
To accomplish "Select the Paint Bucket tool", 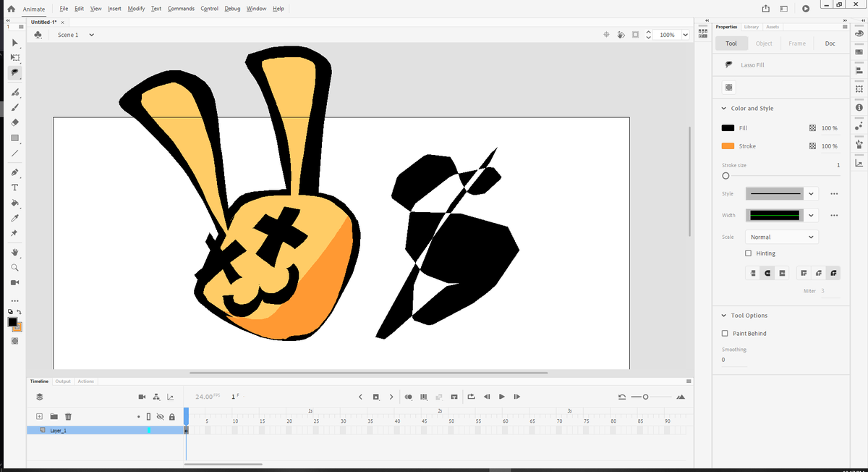I will pyautogui.click(x=14, y=203).
